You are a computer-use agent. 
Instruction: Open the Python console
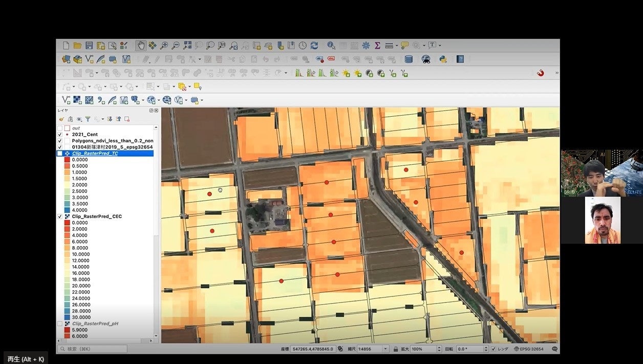point(443,59)
